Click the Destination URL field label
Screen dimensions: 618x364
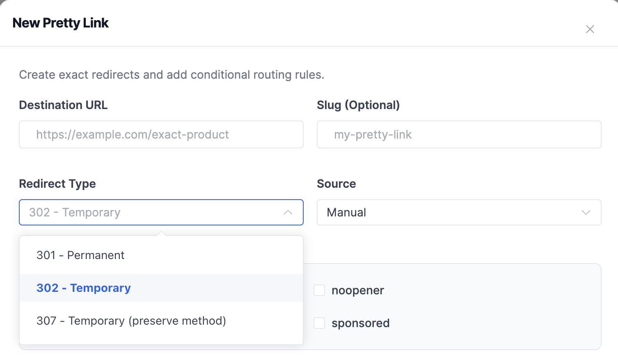(63, 105)
